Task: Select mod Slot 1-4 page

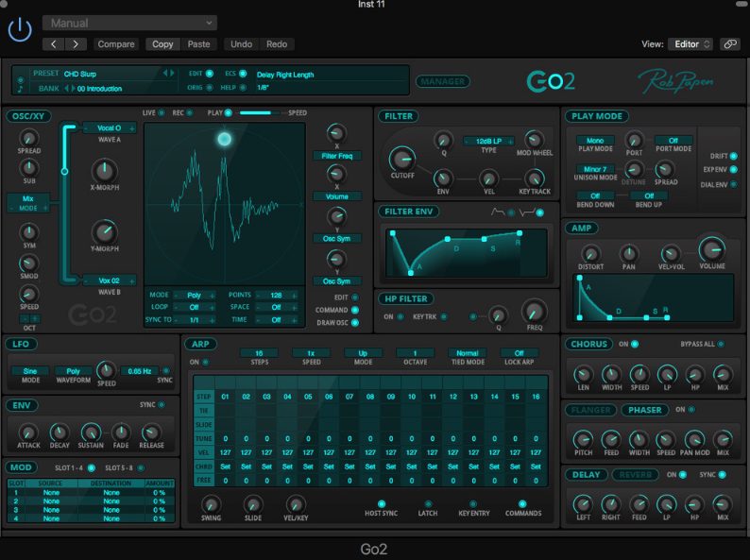Action: click(x=91, y=467)
